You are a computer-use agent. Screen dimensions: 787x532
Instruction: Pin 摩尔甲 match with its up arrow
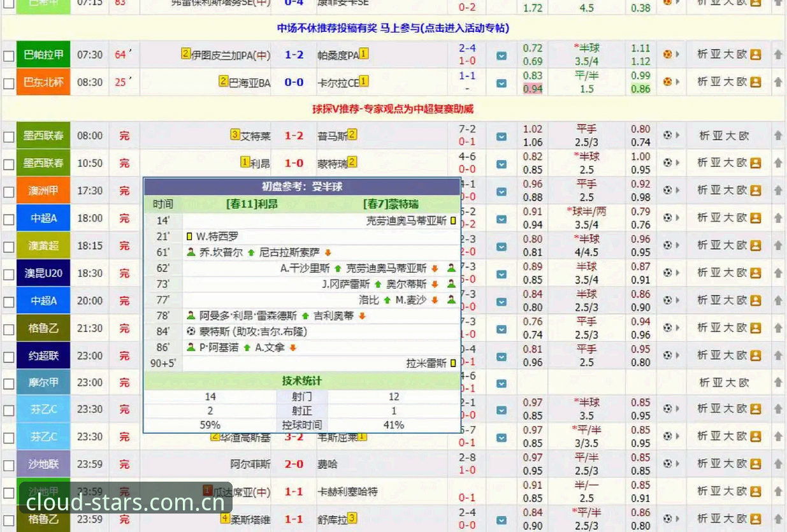pos(778,383)
